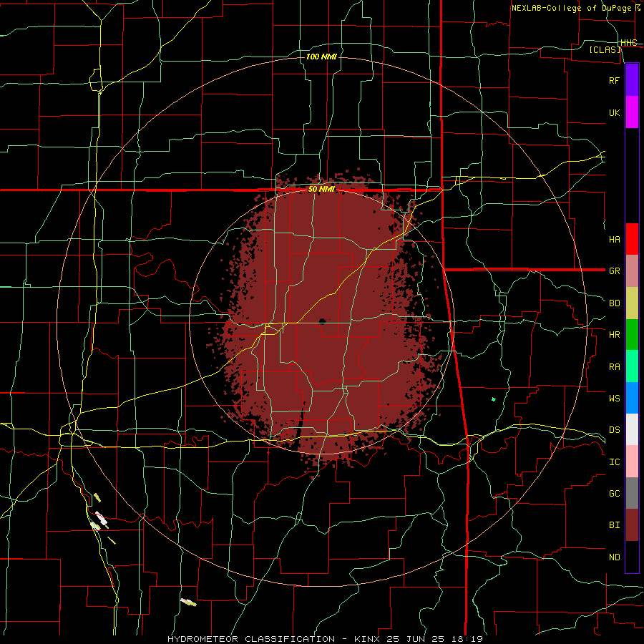Viewport: 644px width, 644px height.
Task: Click the UK magenta legend swatch
Action: [632, 112]
